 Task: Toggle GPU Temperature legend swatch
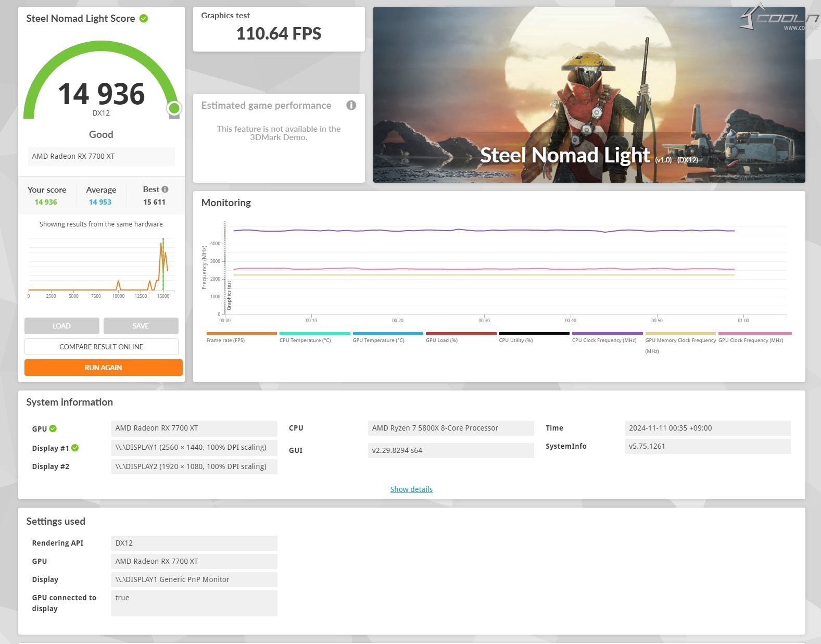click(388, 333)
